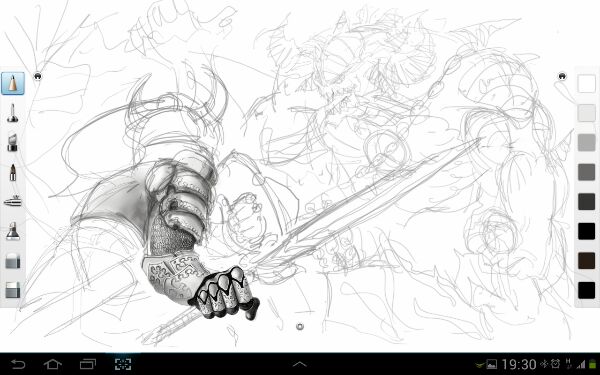
Task: Tap the Android Home button
Action: point(53,364)
